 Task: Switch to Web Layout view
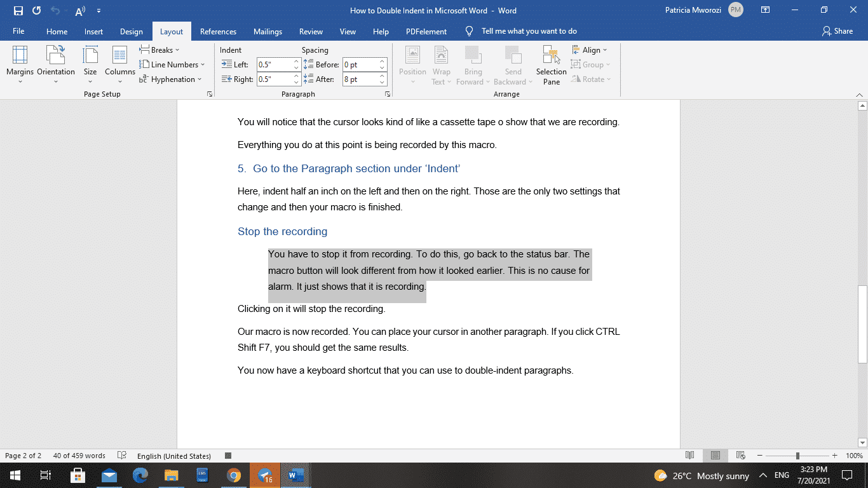coord(740,456)
